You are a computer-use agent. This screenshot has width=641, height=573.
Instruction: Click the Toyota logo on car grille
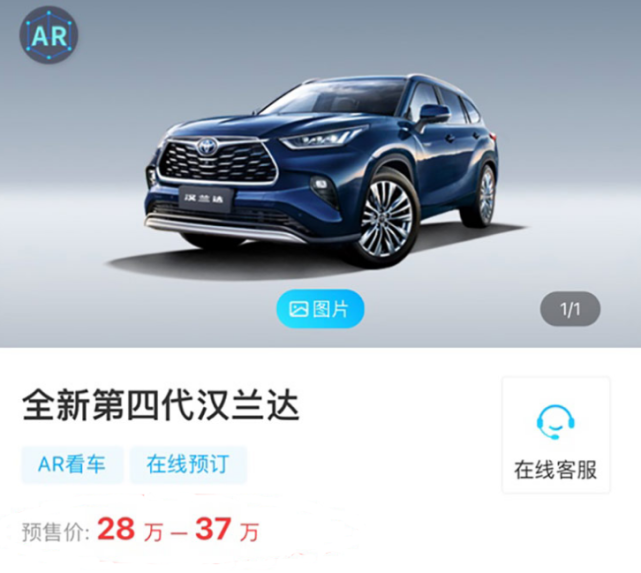point(207,146)
